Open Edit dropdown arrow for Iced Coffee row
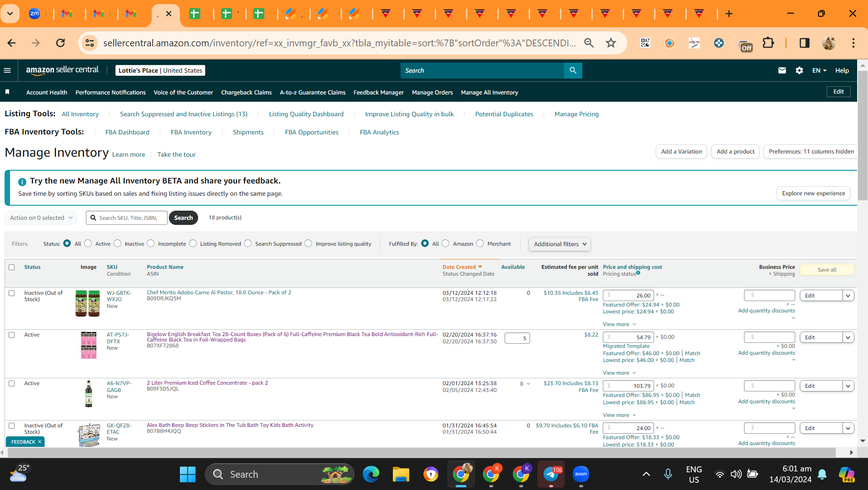This screenshot has width=868, height=490. (x=848, y=386)
